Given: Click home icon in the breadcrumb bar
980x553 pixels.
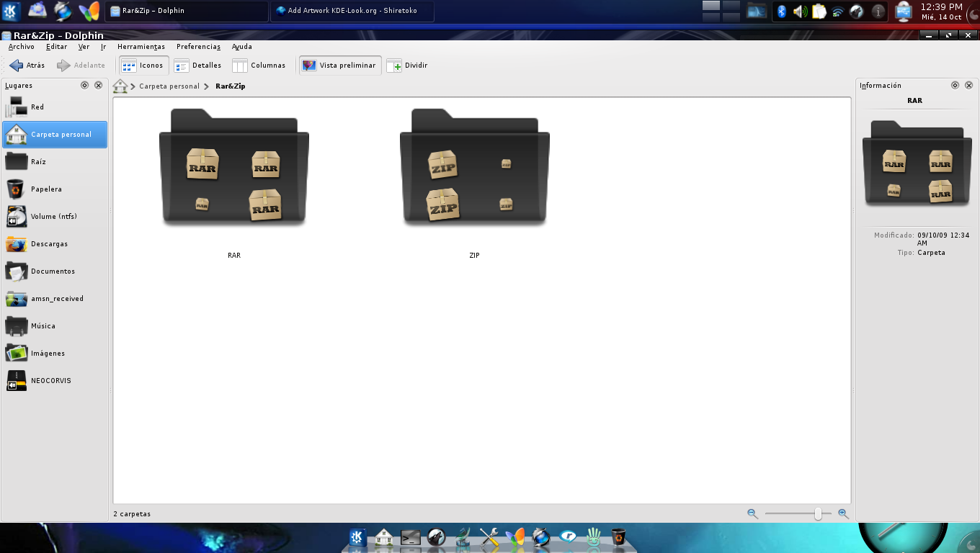Looking at the screenshot, I should (120, 86).
